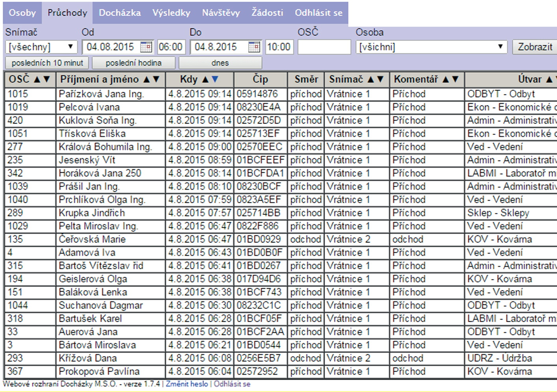Image resolution: width=557 pixels, height=392 pixels.
Task: Click the name Prášil Jan Ing.
Action: pyautogui.click(x=89, y=187)
